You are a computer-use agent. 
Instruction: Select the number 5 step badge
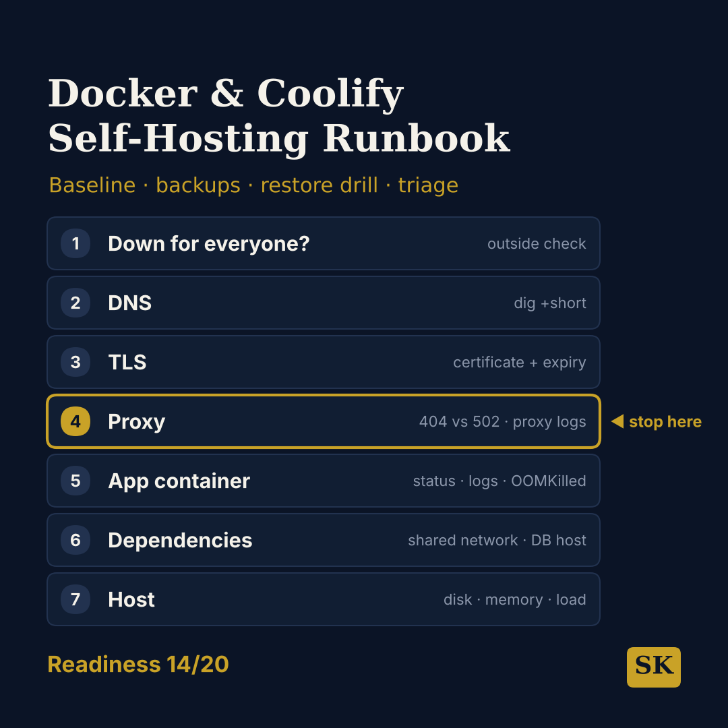click(75, 481)
